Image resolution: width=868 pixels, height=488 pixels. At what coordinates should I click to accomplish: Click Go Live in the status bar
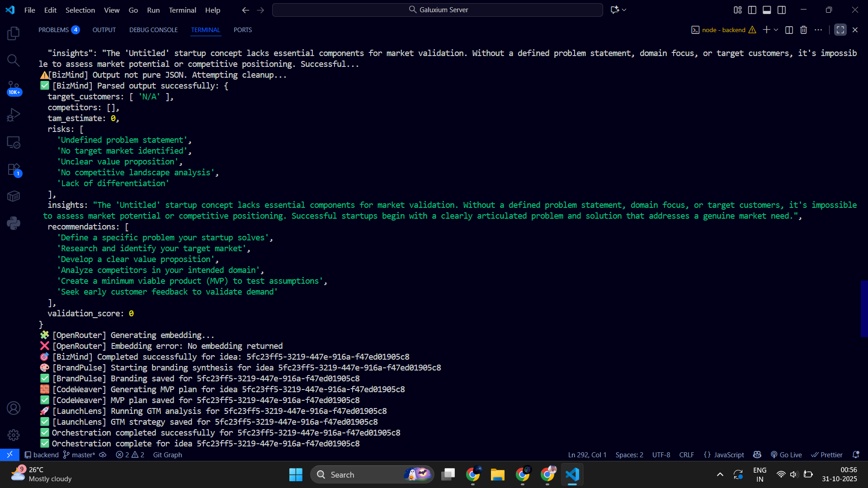point(786,455)
